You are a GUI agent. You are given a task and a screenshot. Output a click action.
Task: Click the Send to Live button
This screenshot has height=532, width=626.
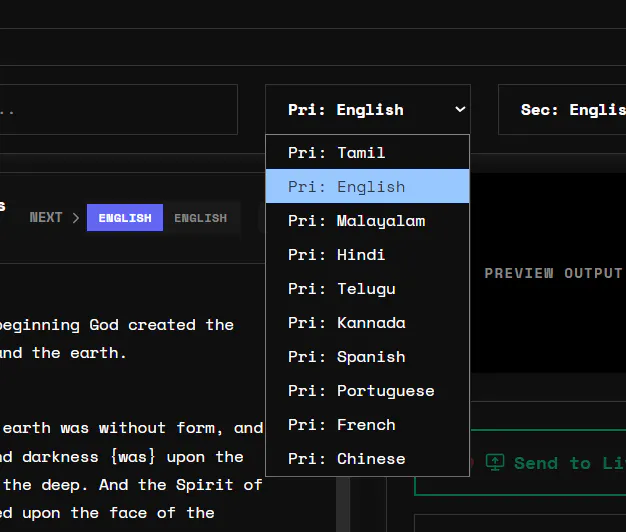pyautogui.click(x=521, y=463)
